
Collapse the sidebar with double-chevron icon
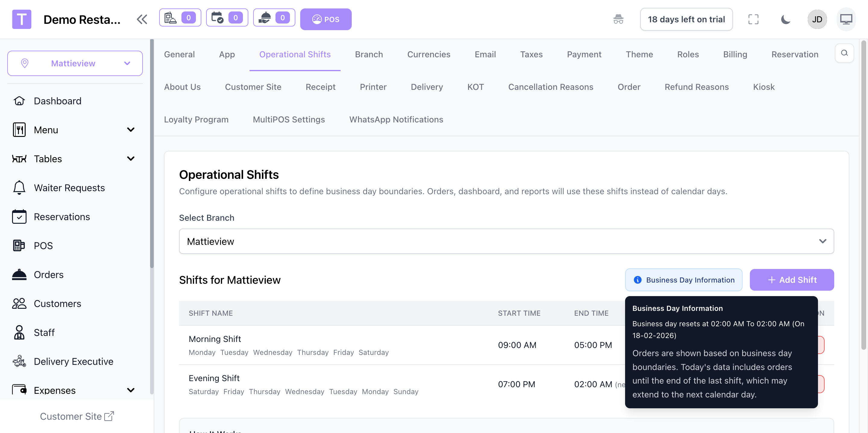pos(142,19)
